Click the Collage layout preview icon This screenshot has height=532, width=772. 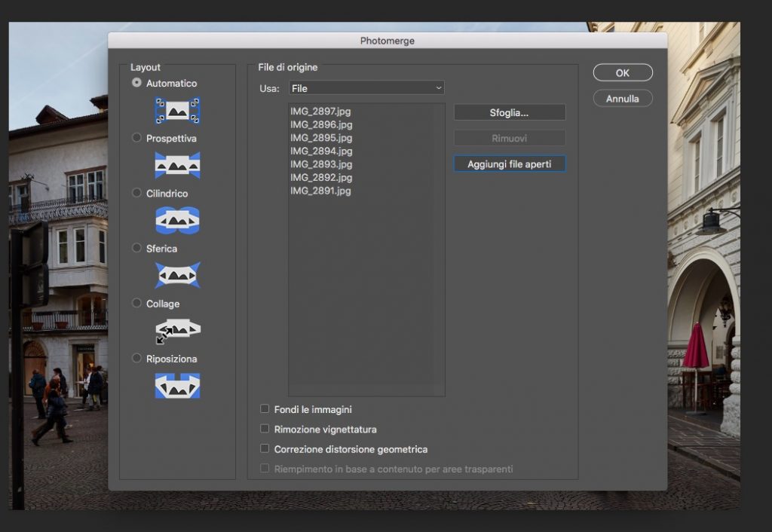(178, 331)
